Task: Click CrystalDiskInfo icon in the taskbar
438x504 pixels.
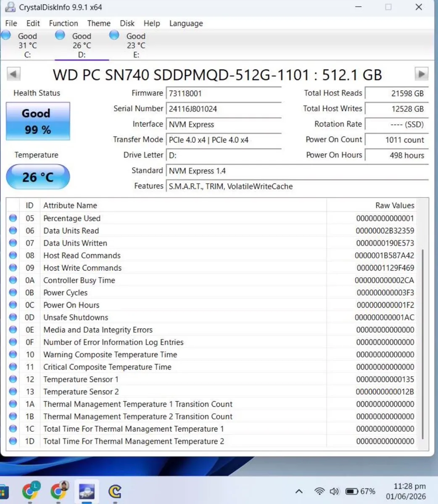Action: point(87,491)
